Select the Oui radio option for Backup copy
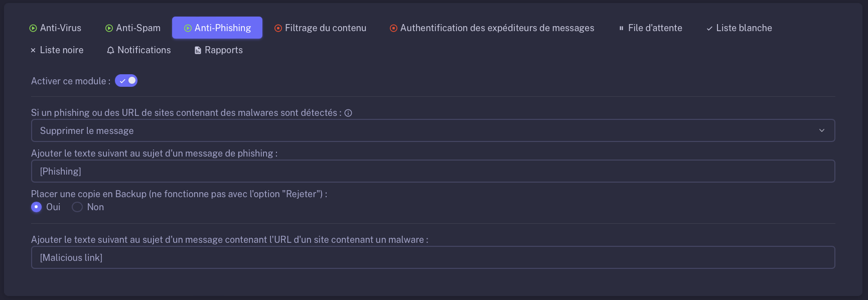Image resolution: width=868 pixels, height=300 pixels. point(36,207)
